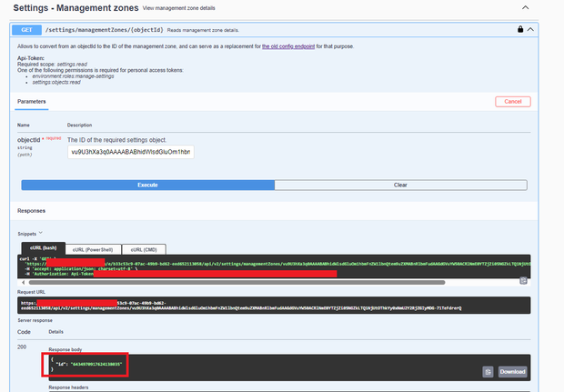Click into the objectId input field
The height and width of the screenshot is (392, 564).
131,152
